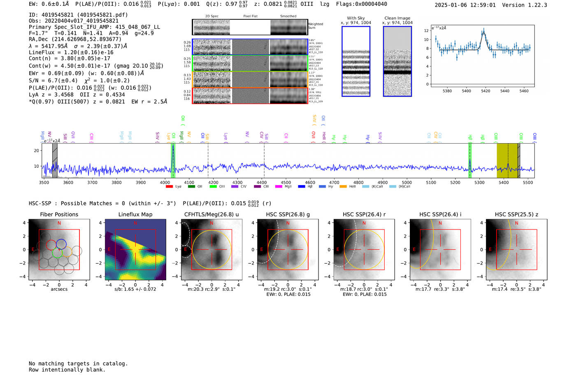Click the red fiber circle in Fiber Positions
Image resolution: width=576 pixels, height=392 pixels.
pyautogui.click(x=51, y=245)
